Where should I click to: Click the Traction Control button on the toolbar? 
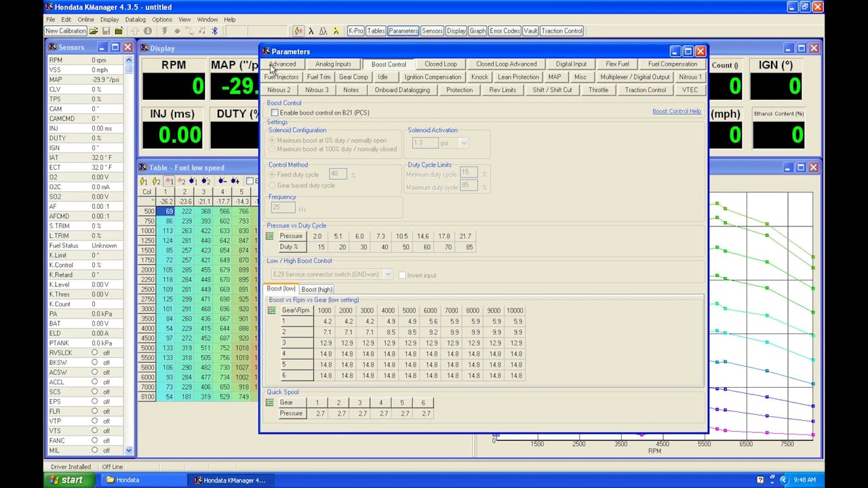point(561,30)
